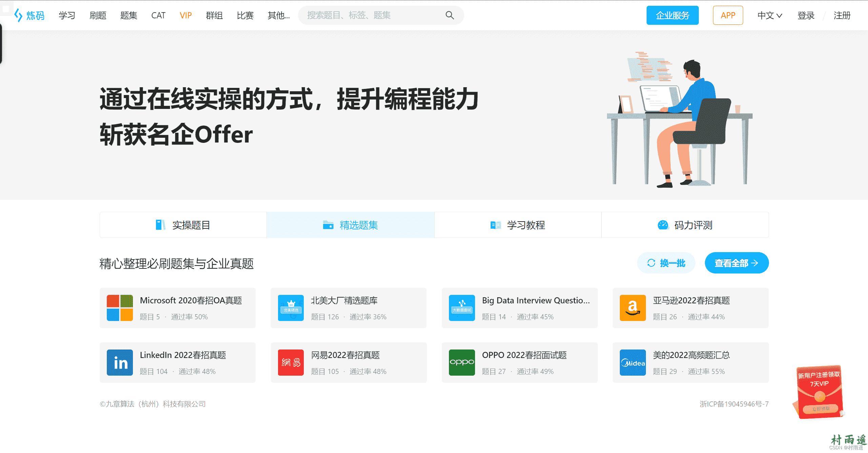The width and height of the screenshot is (868, 453).
Task: Click the Midea logo icon
Action: pos(632,362)
